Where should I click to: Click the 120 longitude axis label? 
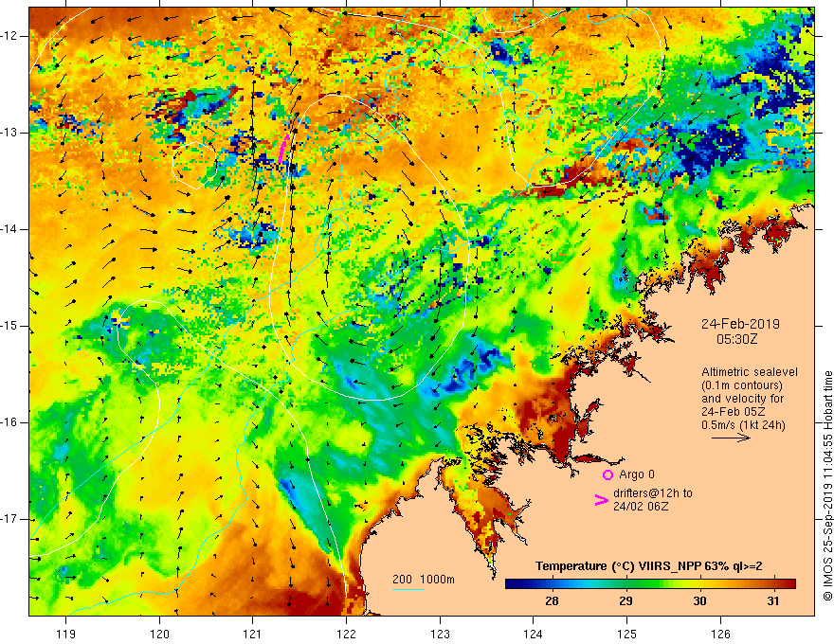(159, 634)
